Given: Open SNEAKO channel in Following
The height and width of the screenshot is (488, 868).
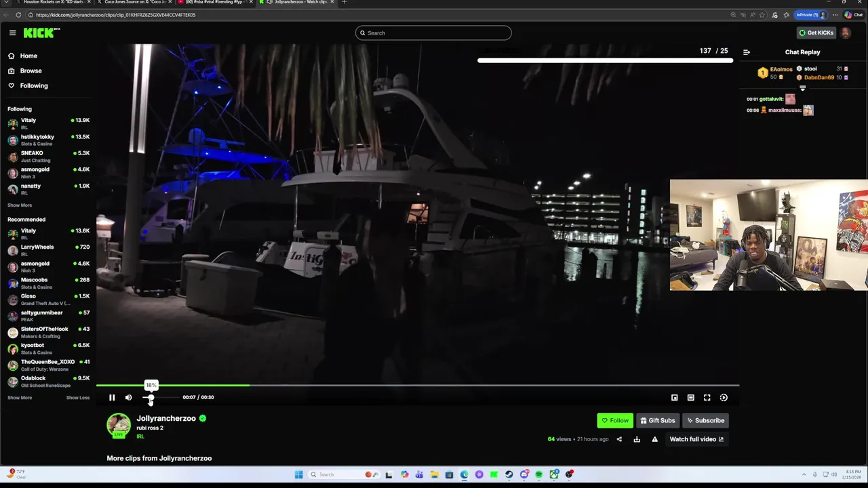Looking at the screenshot, I should [48, 156].
